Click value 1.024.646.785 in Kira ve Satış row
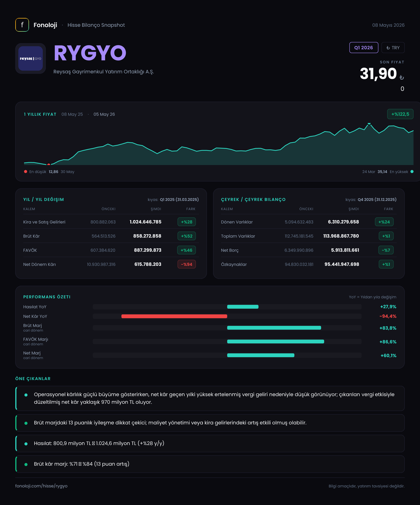The image size is (420, 505). click(145, 222)
